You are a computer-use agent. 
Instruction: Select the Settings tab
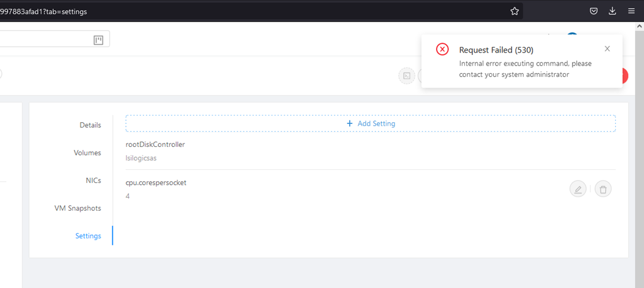tap(88, 236)
